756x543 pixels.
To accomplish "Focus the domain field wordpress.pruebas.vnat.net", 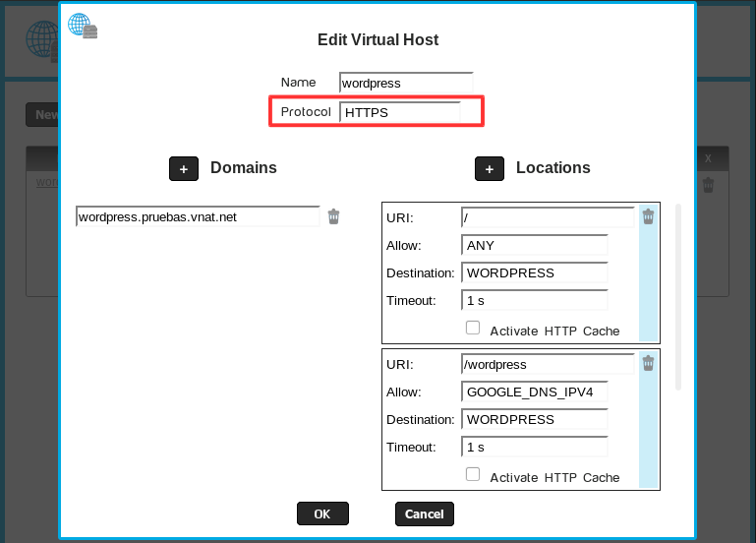I will click(198, 217).
